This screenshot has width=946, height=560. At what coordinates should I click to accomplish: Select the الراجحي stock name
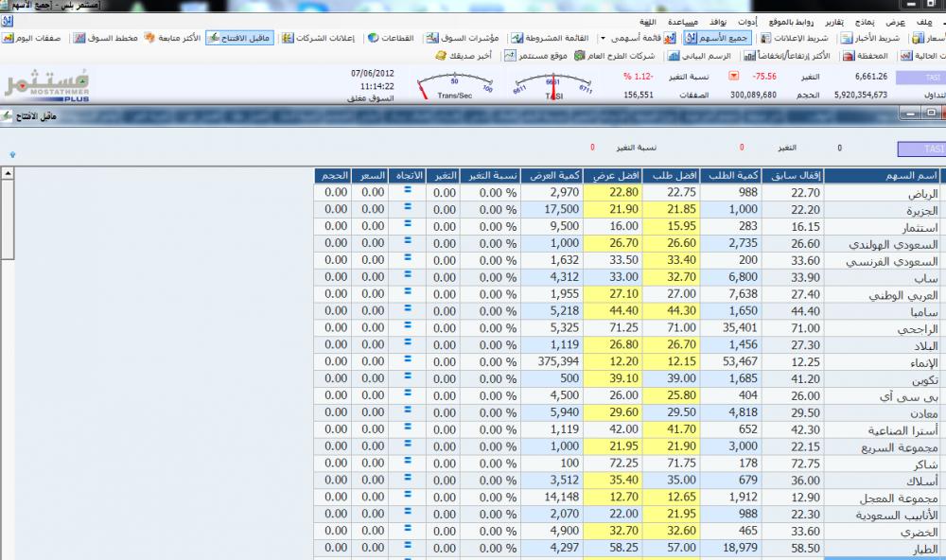tap(920, 328)
